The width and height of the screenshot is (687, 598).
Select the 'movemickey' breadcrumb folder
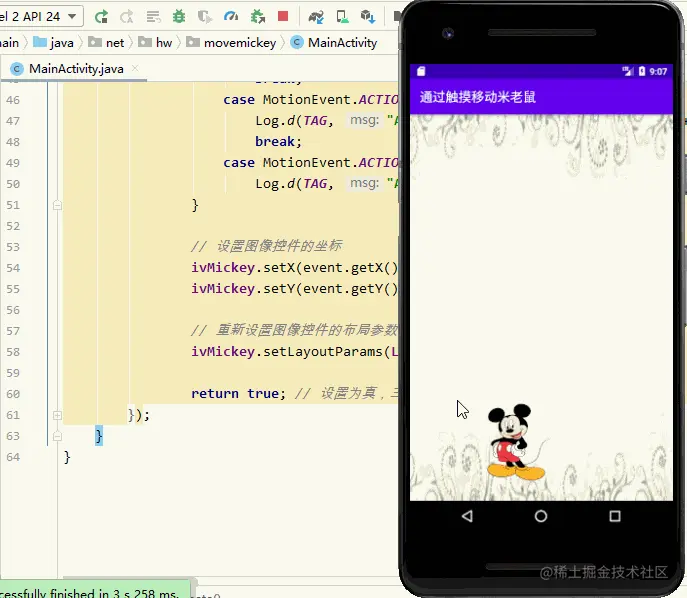pos(231,42)
